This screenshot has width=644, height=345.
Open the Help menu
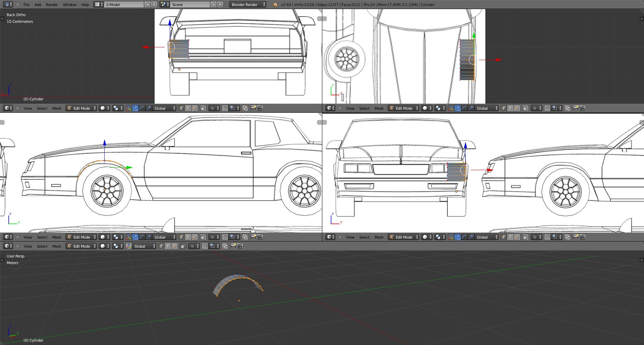85,5
